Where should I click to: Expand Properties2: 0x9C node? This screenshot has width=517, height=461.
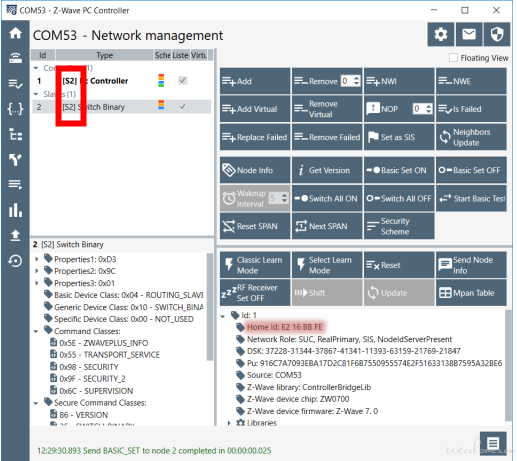point(37,271)
